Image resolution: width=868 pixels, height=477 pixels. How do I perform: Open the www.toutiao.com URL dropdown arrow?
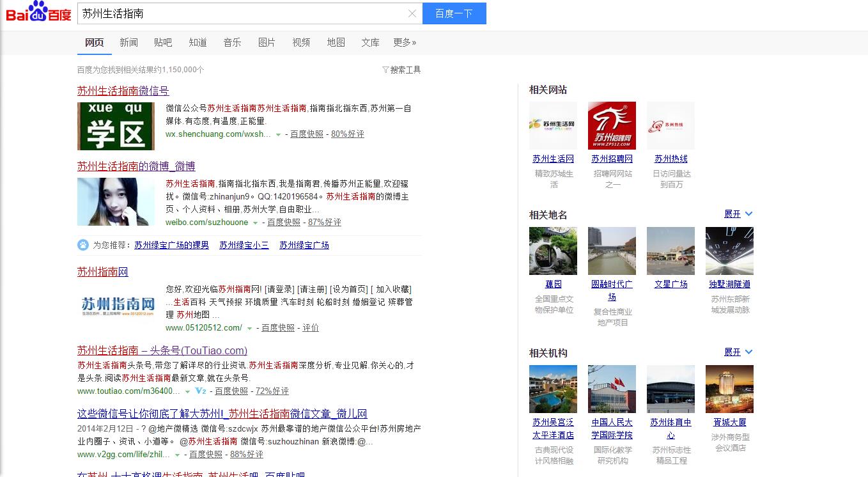[x=187, y=391]
